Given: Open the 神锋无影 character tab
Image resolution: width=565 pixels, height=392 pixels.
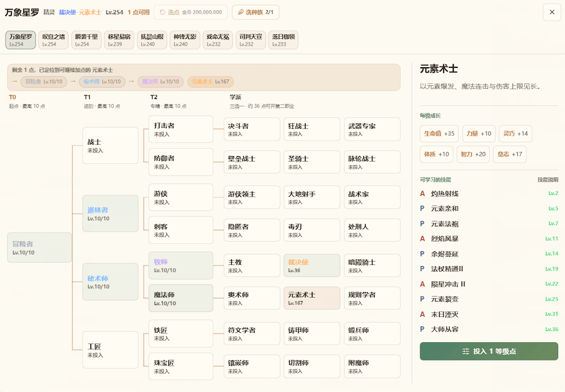Looking at the screenshot, I should 185,40.
